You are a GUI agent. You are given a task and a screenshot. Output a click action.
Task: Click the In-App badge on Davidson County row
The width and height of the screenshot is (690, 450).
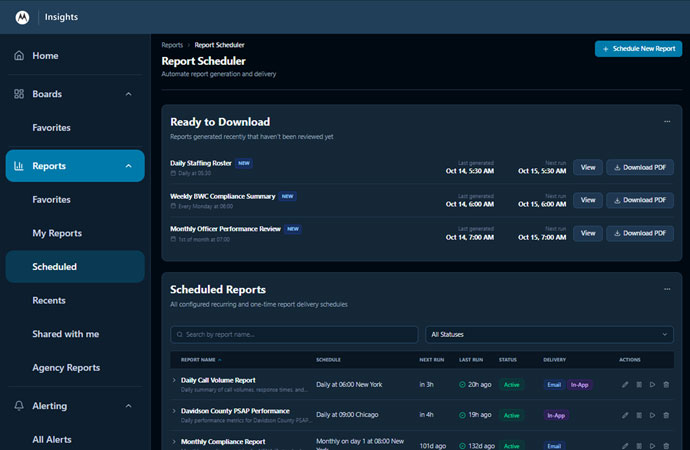[556, 415]
